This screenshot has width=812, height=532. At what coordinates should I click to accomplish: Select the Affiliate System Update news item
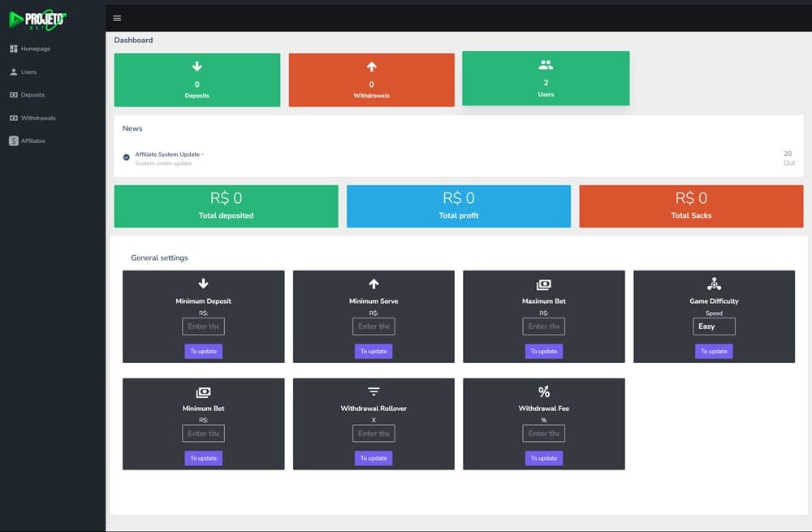coord(169,154)
